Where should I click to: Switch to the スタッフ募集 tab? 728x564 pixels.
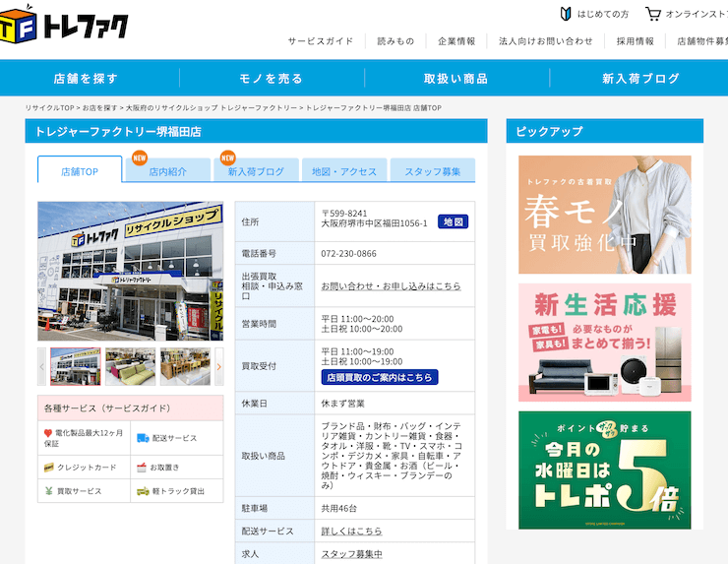click(432, 170)
